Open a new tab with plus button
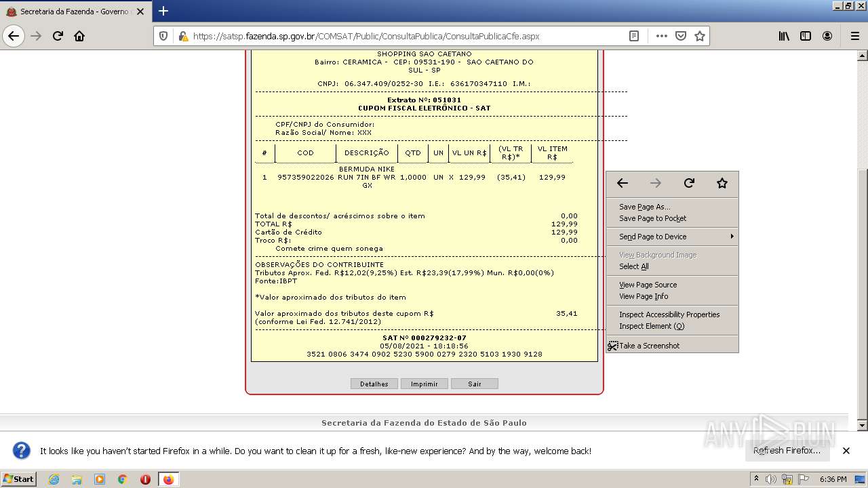The height and width of the screenshot is (488, 868). tap(163, 11)
